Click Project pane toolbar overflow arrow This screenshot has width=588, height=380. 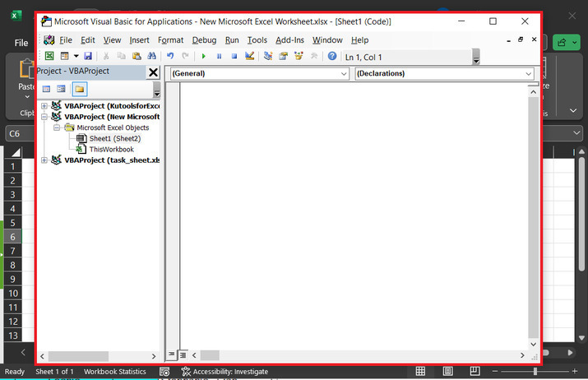(157, 90)
